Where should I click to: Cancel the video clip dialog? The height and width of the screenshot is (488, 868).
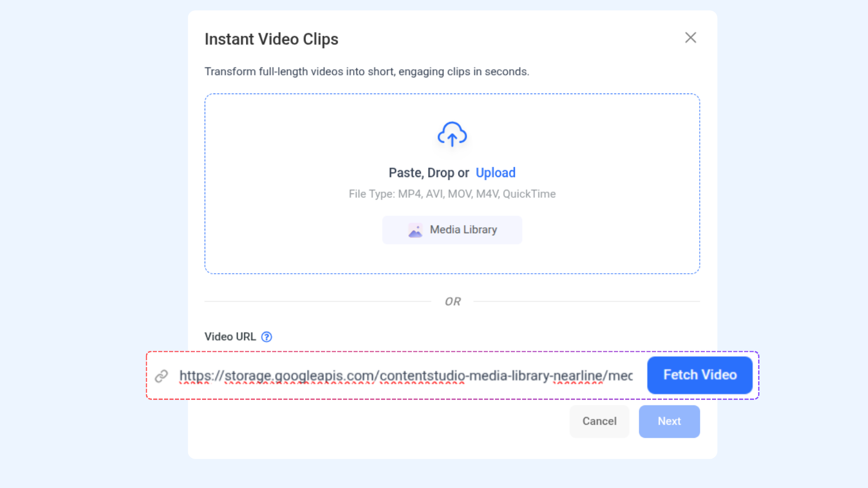(x=599, y=421)
